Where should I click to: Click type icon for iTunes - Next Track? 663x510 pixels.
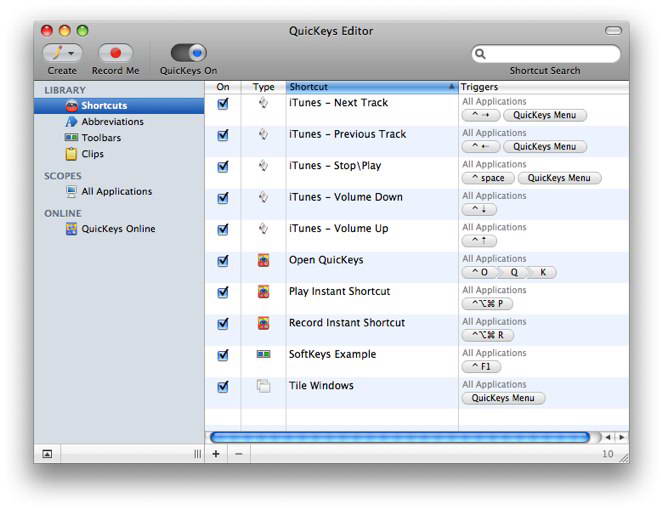point(263,103)
